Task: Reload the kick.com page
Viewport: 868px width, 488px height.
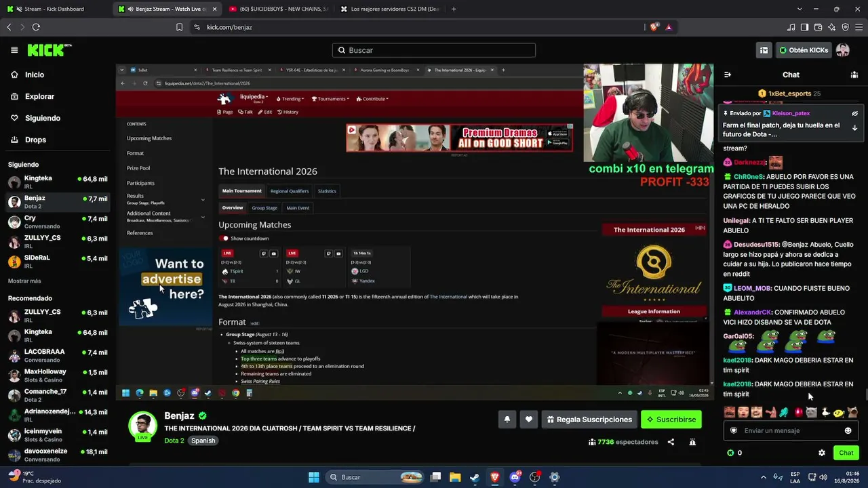Action: (x=36, y=27)
